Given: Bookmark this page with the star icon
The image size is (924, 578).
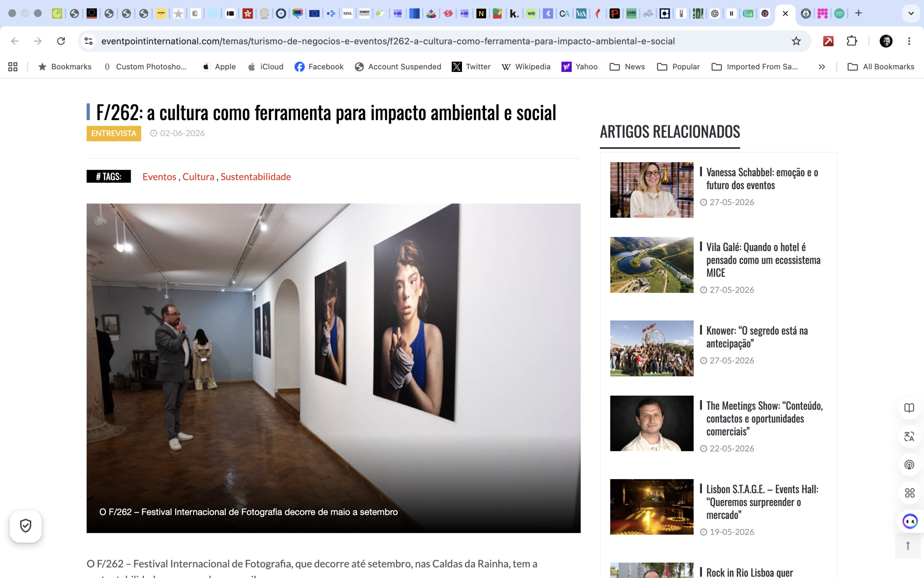Looking at the screenshot, I should pos(796,41).
